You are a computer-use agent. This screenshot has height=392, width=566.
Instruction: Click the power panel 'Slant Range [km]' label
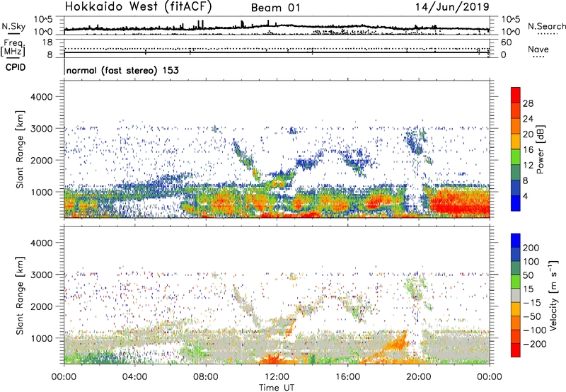tap(20, 149)
